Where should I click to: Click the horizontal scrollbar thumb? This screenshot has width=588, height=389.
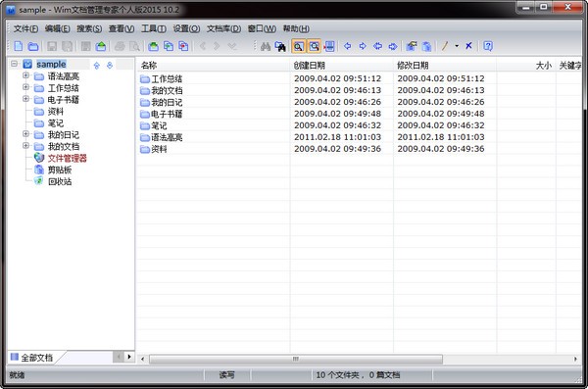[x=296, y=359]
